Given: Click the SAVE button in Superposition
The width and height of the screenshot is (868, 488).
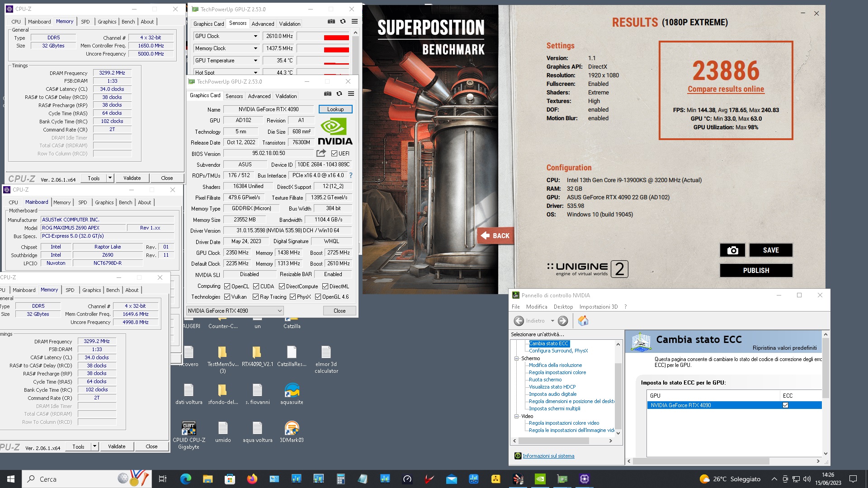Looking at the screenshot, I should [x=771, y=250].
